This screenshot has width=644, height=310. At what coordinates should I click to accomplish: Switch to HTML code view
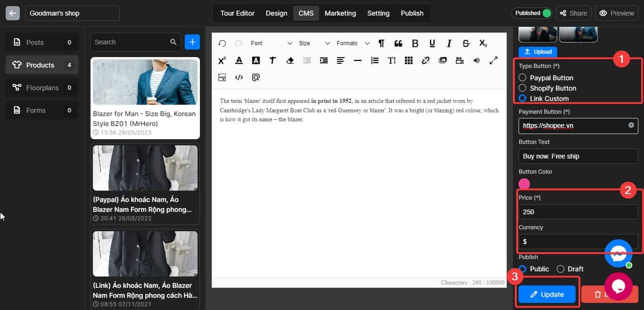239,77
